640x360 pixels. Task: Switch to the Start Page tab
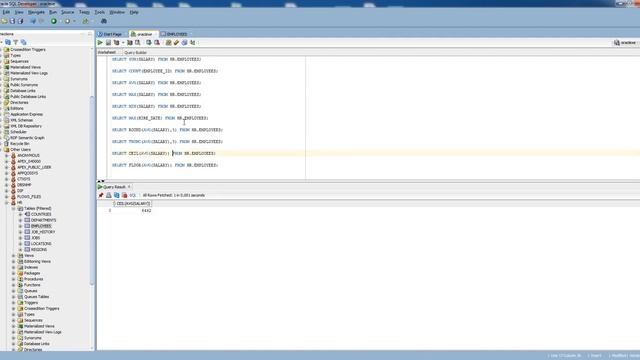[110, 34]
